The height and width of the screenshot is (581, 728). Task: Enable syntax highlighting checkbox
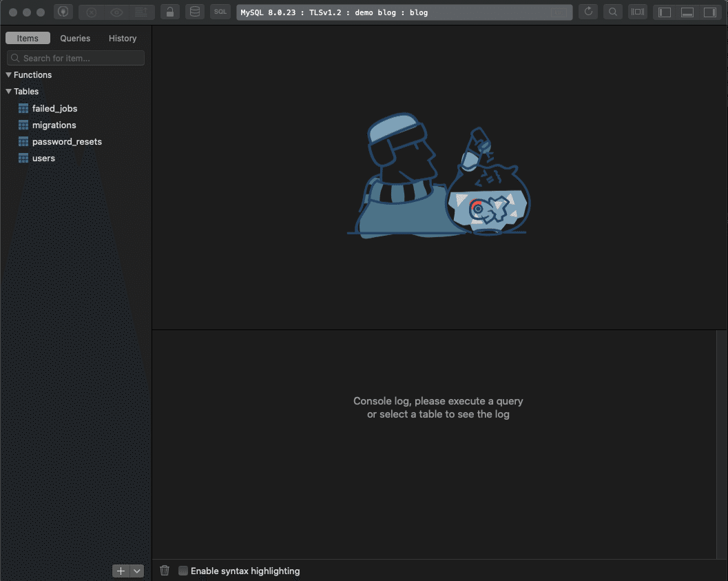[x=183, y=571]
